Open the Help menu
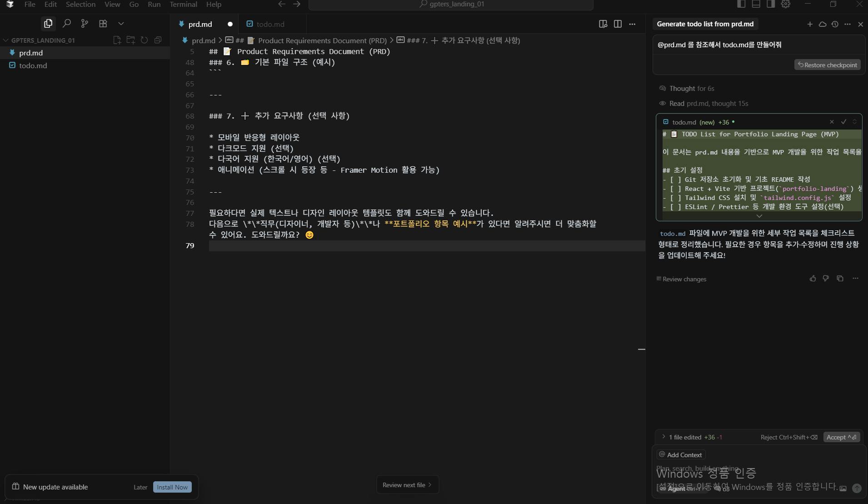The image size is (868, 504). [214, 4]
